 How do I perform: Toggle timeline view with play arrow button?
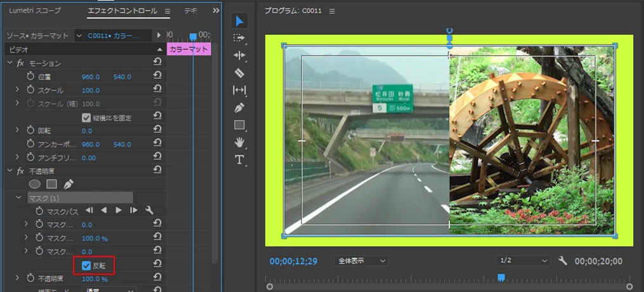coord(159,36)
